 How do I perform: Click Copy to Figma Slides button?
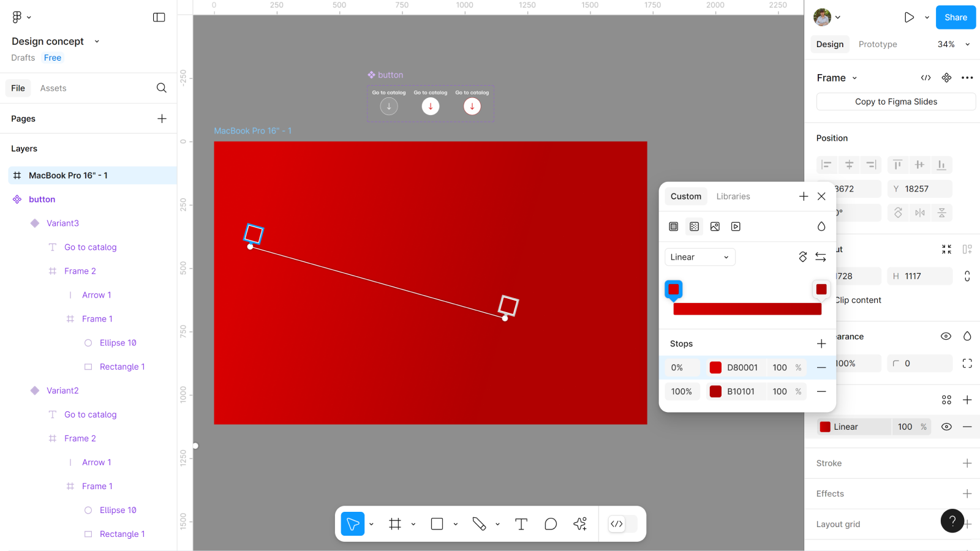coord(895,102)
